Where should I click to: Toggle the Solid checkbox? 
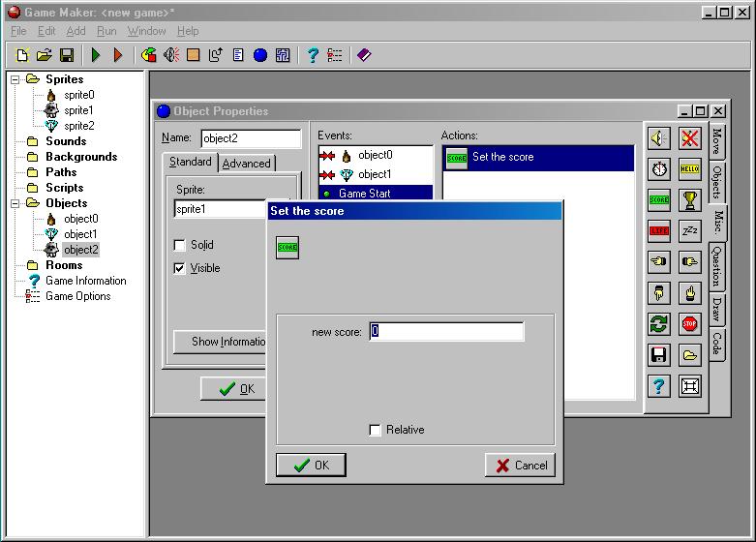click(x=179, y=245)
